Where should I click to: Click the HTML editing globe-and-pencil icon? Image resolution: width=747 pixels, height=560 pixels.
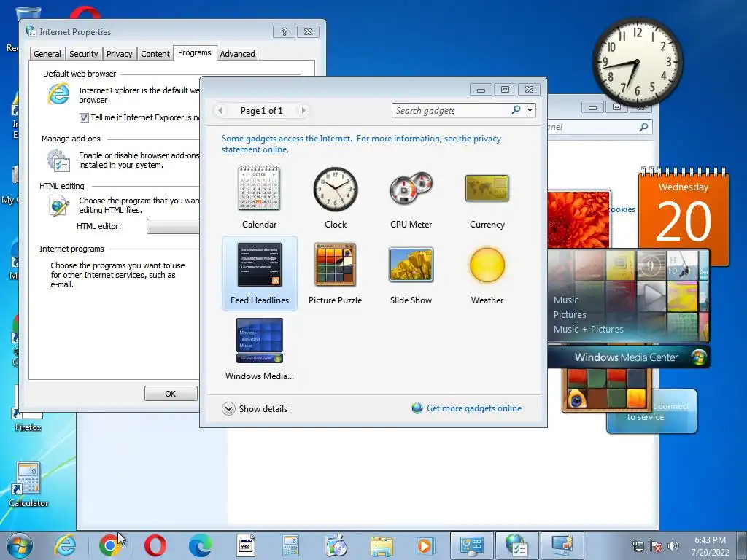pyautogui.click(x=58, y=206)
